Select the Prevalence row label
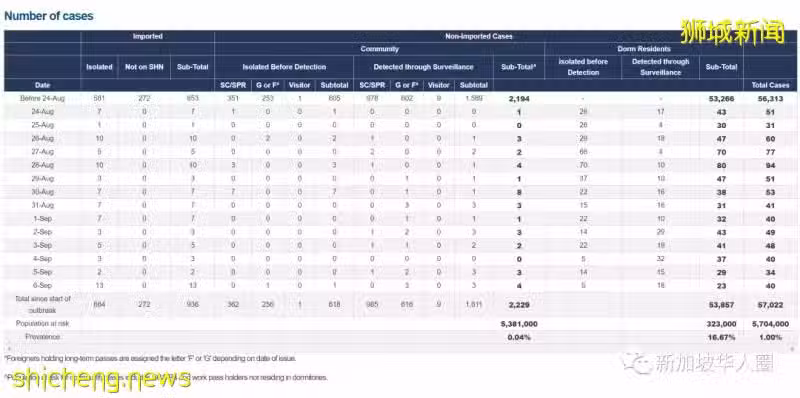800x398 pixels. click(x=42, y=337)
